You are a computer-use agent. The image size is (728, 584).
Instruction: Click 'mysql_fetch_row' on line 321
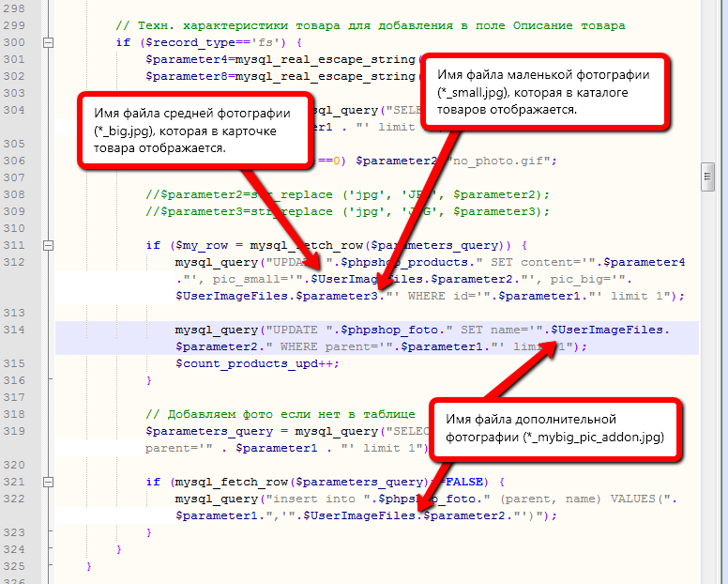231,482
